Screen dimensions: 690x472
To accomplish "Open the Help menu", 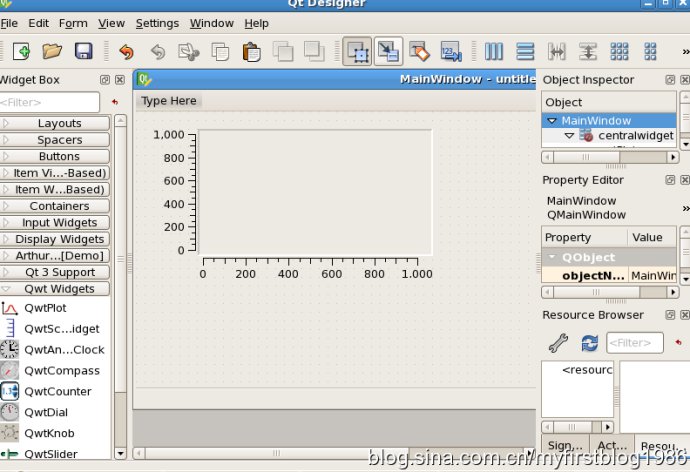I will [x=257, y=23].
